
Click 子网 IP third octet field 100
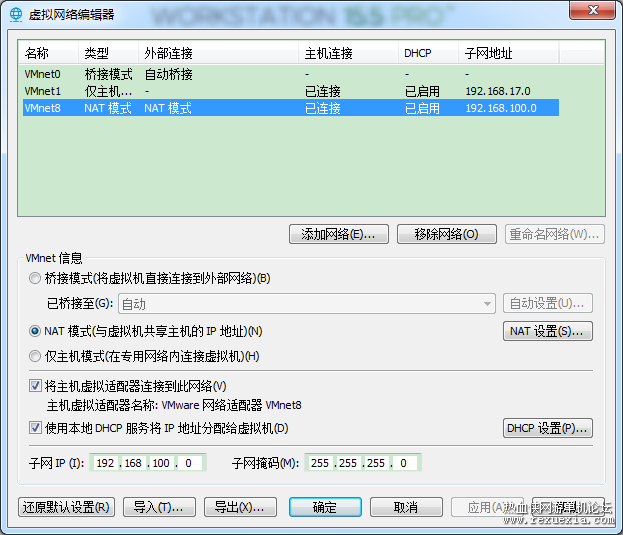tap(161, 463)
